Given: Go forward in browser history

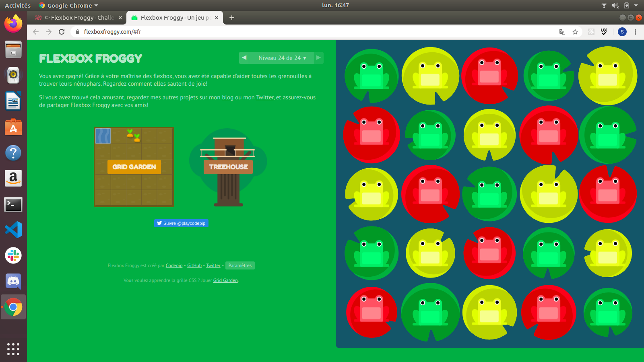Looking at the screenshot, I should click(x=49, y=32).
